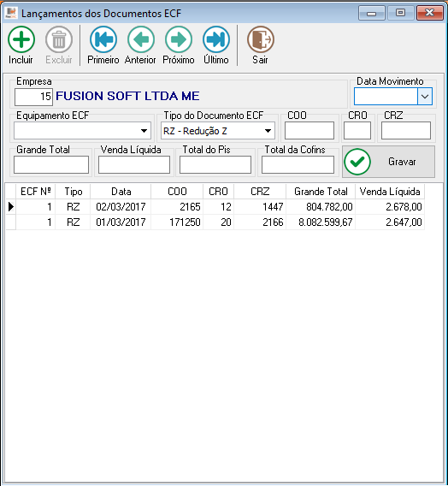Viewport: 448px width, 486px height.
Task: Click the FUSION SOFT LTDA ME company name
Action: 127,96
